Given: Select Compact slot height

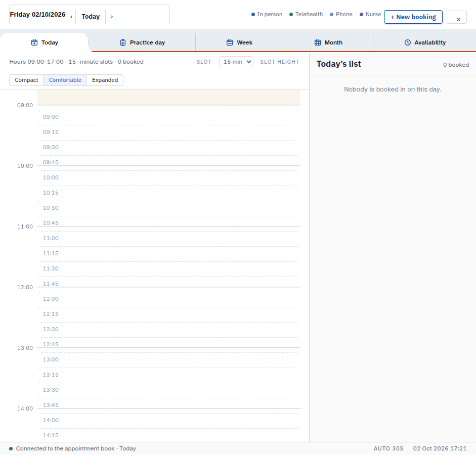Looking at the screenshot, I should [26, 80].
